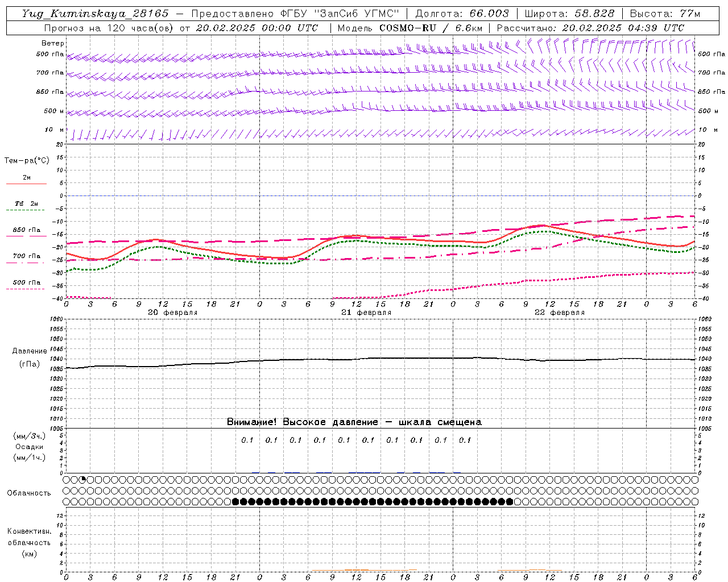Click the 22 февраля date label
Screen dimensions: 728x582
[560, 313]
